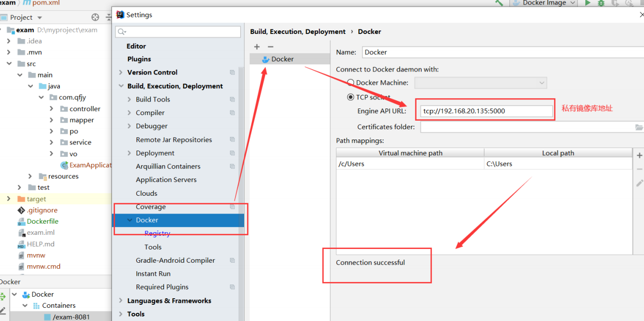The width and height of the screenshot is (644, 321).
Task: Open the HELP.md file
Action: click(36, 244)
